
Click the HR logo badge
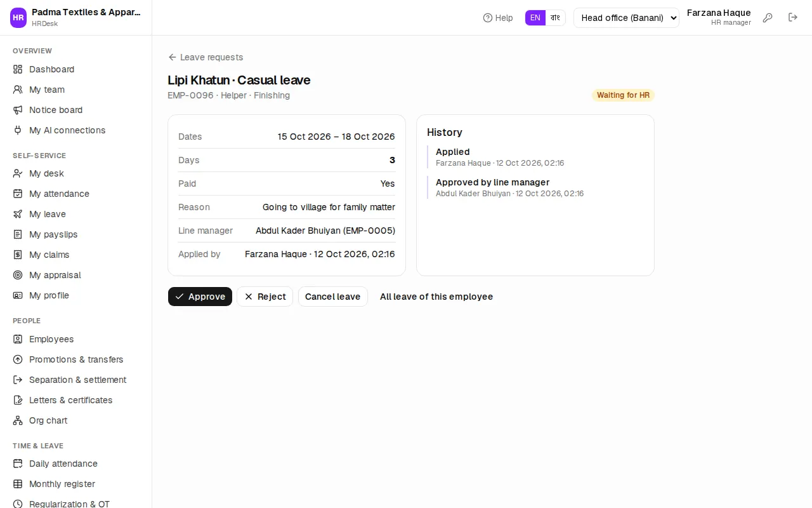[x=18, y=18]
